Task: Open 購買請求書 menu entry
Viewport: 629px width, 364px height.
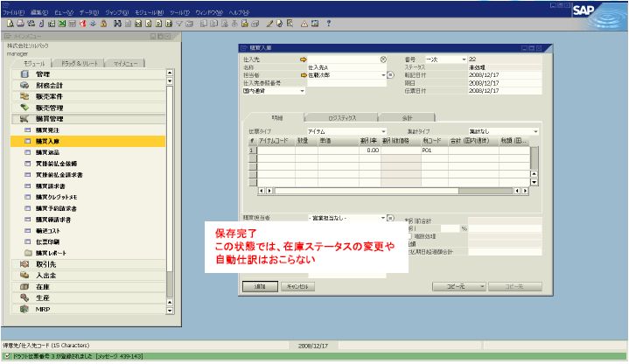Action: (88, 186)
